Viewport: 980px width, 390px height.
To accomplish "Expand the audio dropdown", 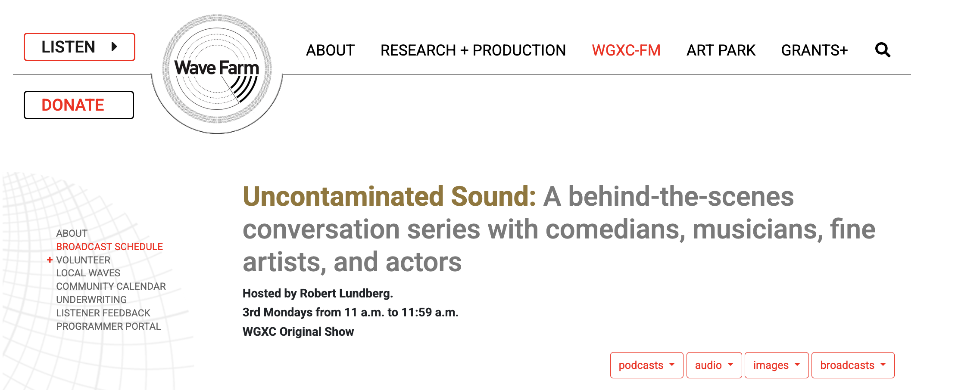I will point(714,365).
